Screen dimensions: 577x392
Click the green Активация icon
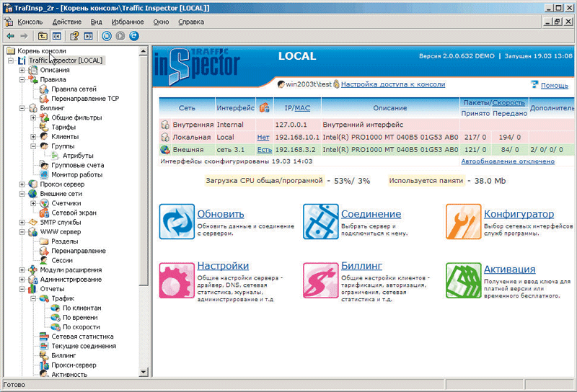point(463,280)
